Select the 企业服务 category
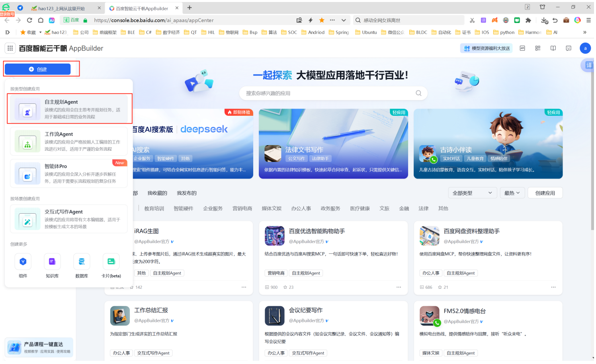Screen dimensions: 596x364 213,208
